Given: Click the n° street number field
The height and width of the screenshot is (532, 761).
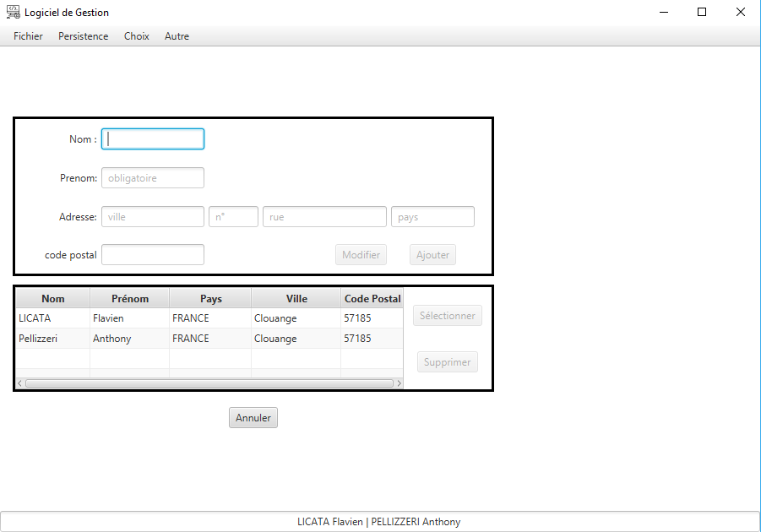Looking at the screenshot, I should coord(233,216).
